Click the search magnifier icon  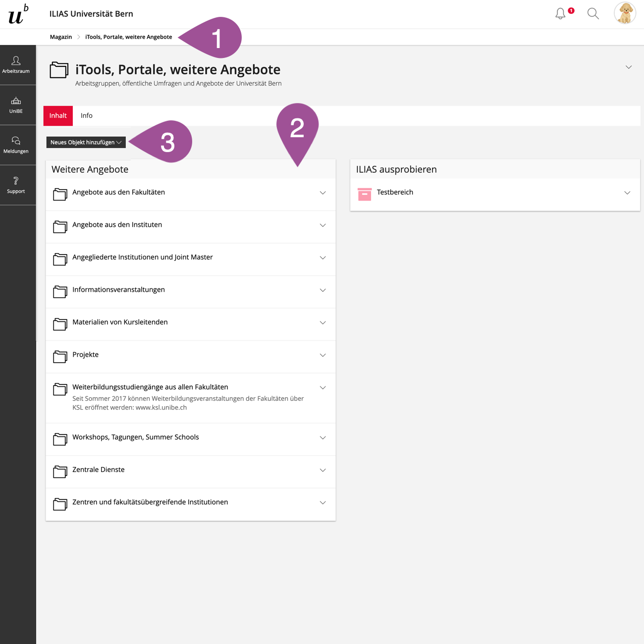click(593, 14)
